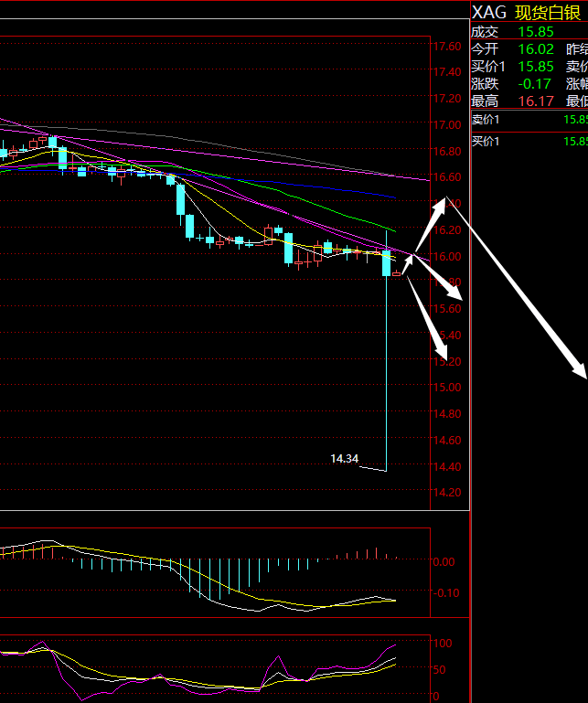Click the 最高 label in quote panel
Viewport: 588px width, 703px height.
[485, 101]
